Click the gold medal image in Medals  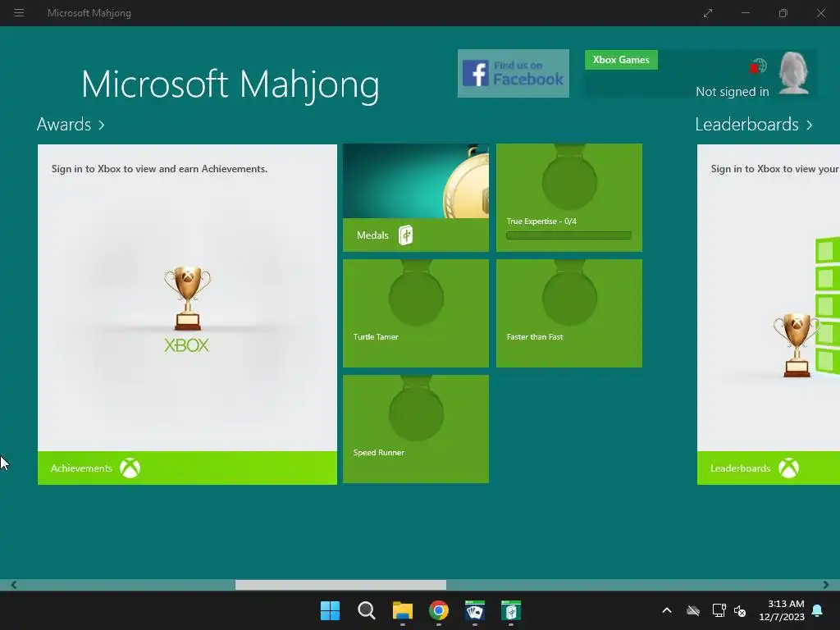[x=466, y=182]
